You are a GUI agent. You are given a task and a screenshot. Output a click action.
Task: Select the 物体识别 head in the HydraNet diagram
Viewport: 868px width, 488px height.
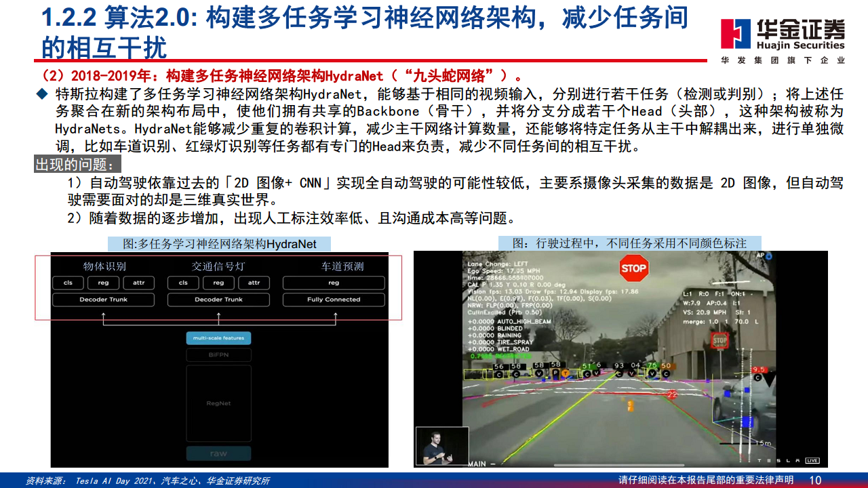click(104, 266)
